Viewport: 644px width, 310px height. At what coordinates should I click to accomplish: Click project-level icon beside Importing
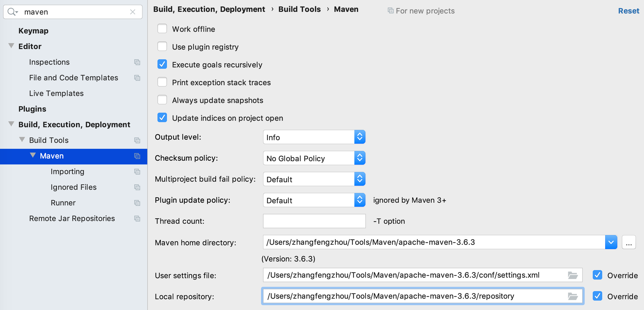(x=137, y=172)
